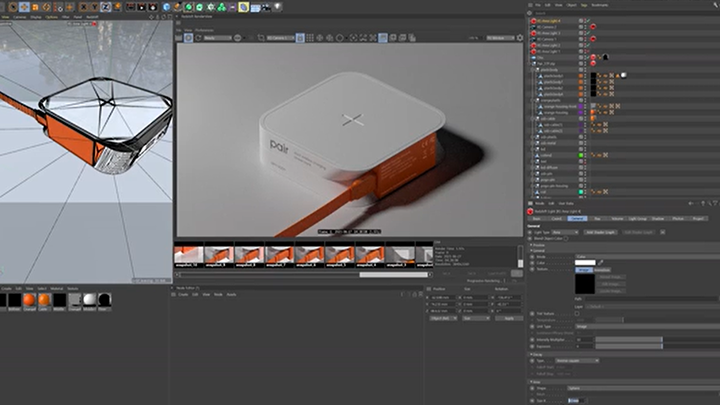Open the spline Pen tool icon
The image size is (720, 405).
178,7
